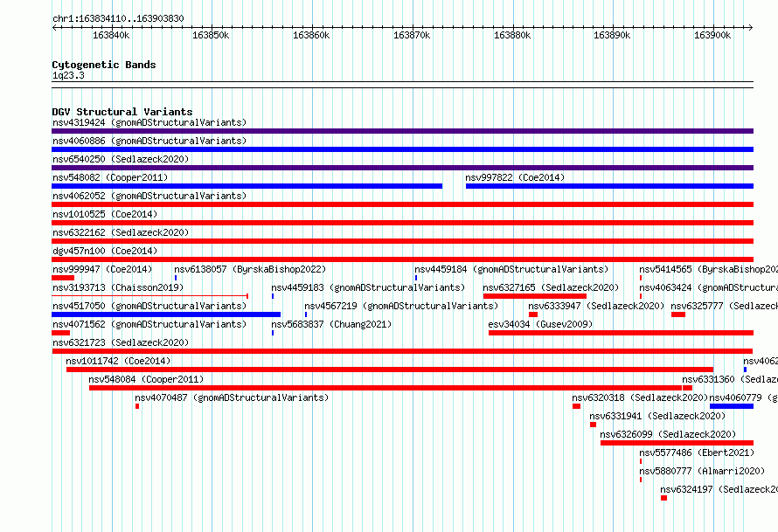
Task: Click the red bar under esv34034
Action: [622, 333]
